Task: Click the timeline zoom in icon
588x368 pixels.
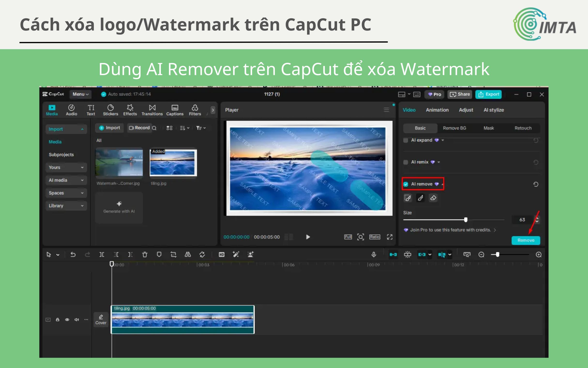Action: tap(538, 255)
